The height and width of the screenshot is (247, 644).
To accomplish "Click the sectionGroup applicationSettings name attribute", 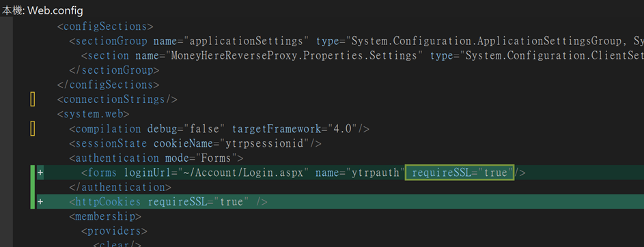I will 232,41.
